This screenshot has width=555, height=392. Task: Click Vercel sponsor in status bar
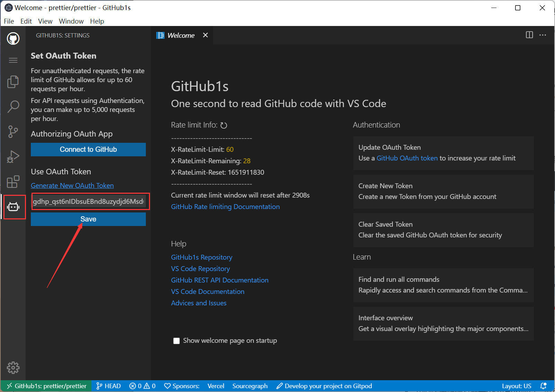(x=216, y=386)
